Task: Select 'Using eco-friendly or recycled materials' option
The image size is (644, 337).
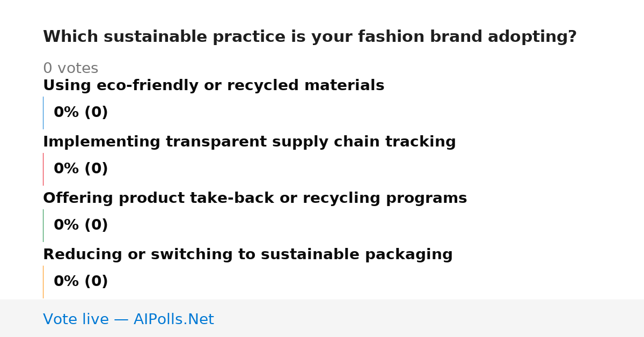Action: [214, 86]
